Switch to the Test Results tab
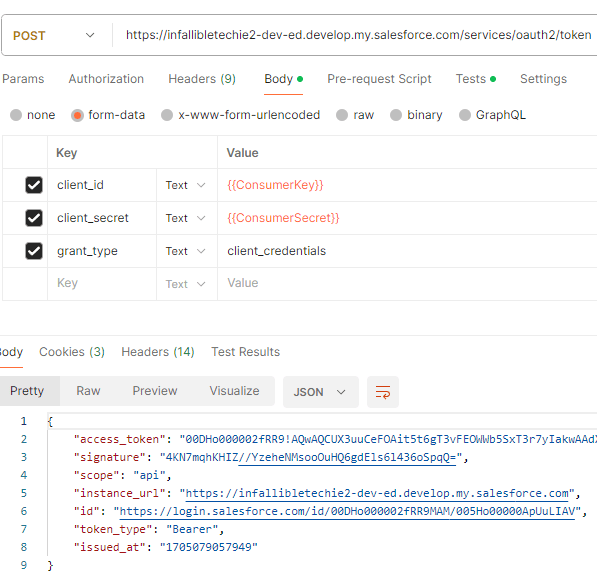 [246, 352]
